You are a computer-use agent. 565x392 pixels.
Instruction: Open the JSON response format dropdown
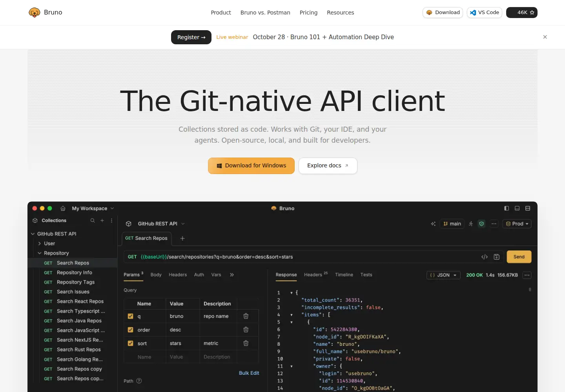443,275
